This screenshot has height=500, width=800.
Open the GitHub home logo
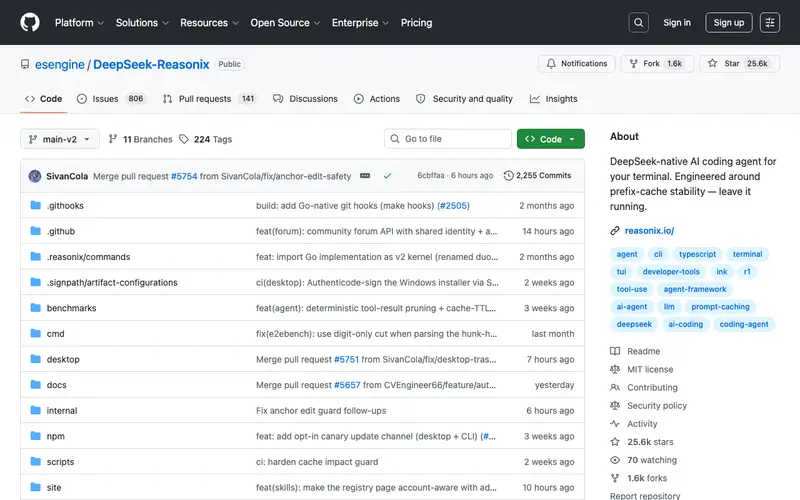point(30,22)
